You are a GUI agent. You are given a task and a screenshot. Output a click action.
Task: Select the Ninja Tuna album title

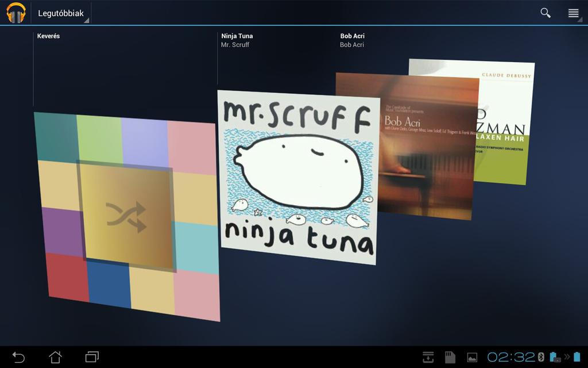pos(237,36)
